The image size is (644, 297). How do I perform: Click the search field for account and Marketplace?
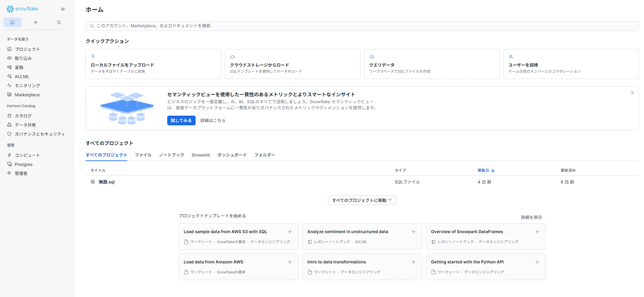click(362, 26)
